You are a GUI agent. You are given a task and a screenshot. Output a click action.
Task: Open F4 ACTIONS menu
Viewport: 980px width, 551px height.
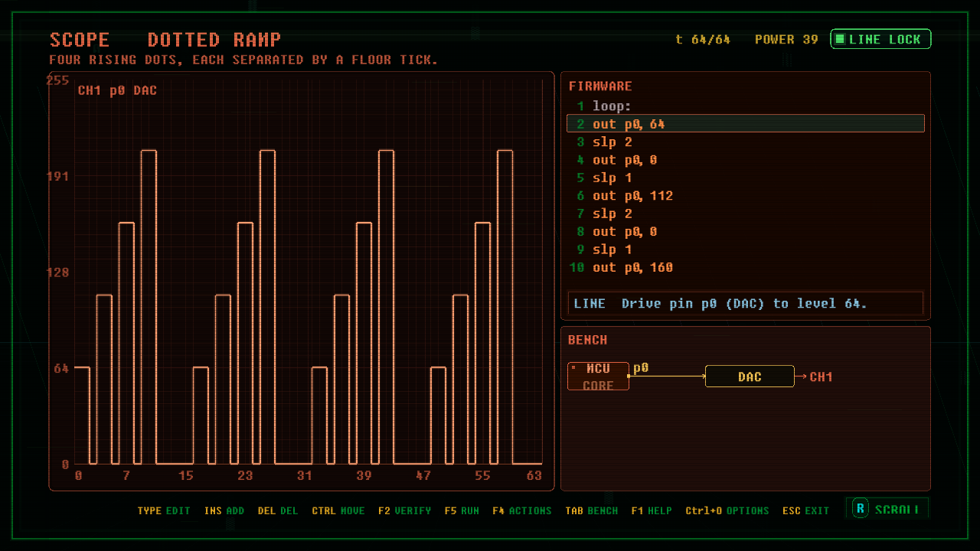(522, 510)
